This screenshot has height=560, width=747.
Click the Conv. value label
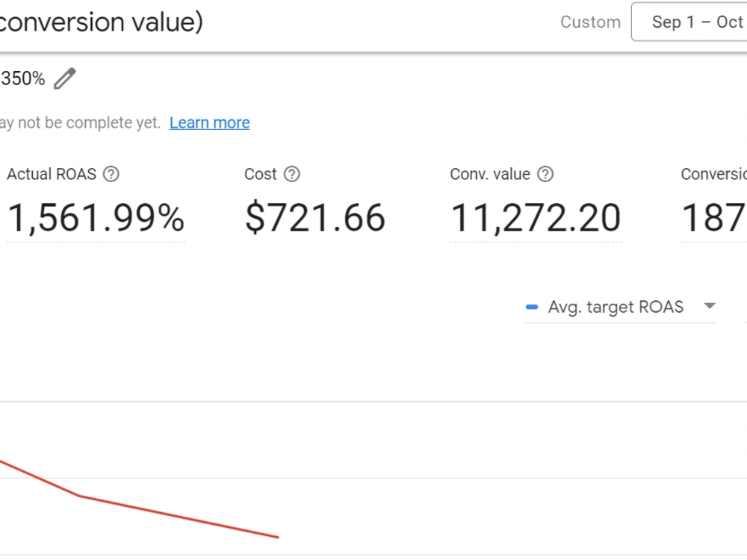click(490, 174)
